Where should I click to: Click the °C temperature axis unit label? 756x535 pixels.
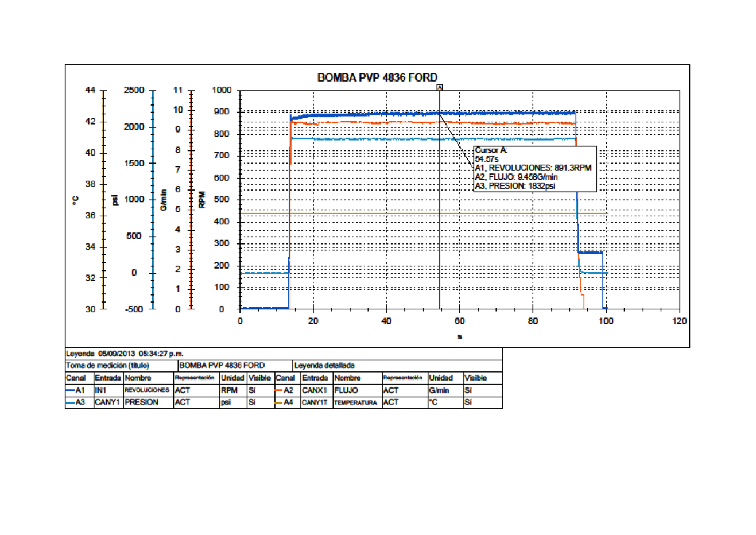coord(75,200)
